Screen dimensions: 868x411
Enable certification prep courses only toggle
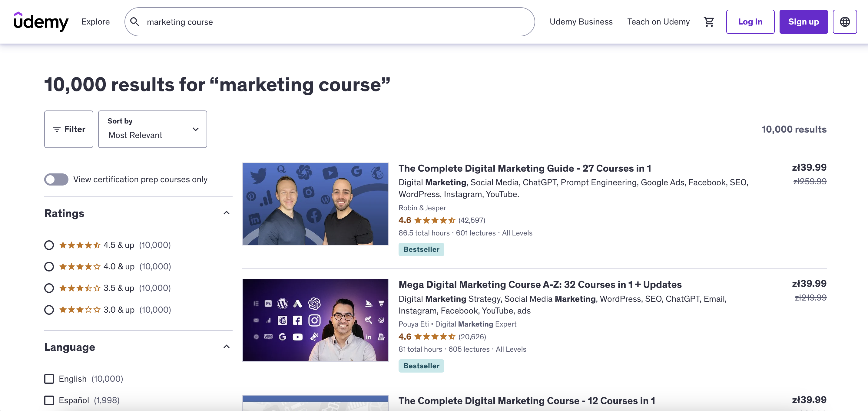[x=56, y=179]
